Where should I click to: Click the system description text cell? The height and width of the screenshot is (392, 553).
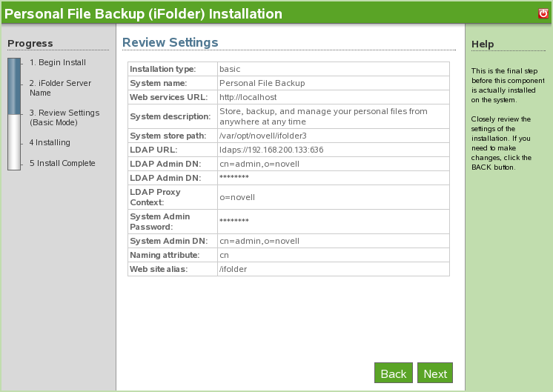pyautogui.click(x=323, y=116)
